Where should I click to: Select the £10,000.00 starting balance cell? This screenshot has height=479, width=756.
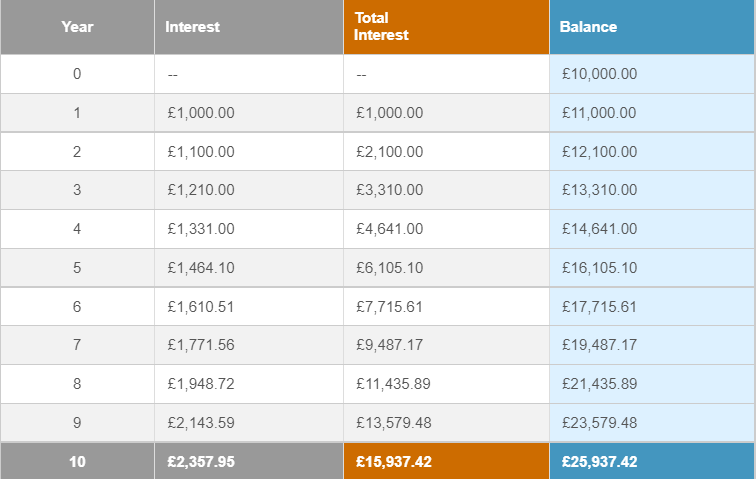click(x=599, y=74)
